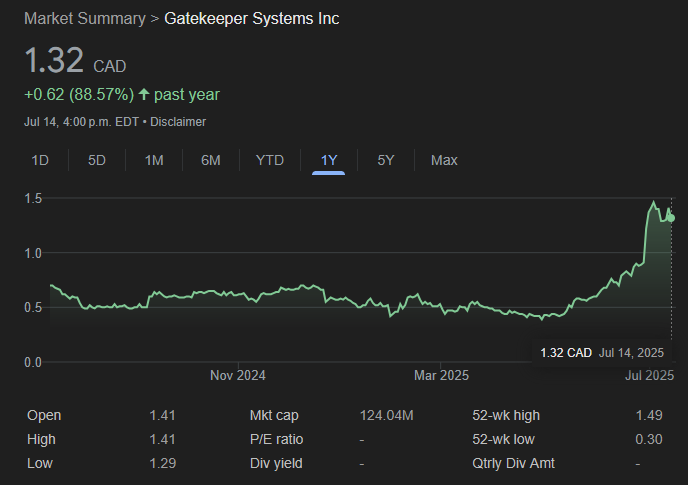Click the High label in stats
The width and height of the screenshot is (688, 485).
41,439
